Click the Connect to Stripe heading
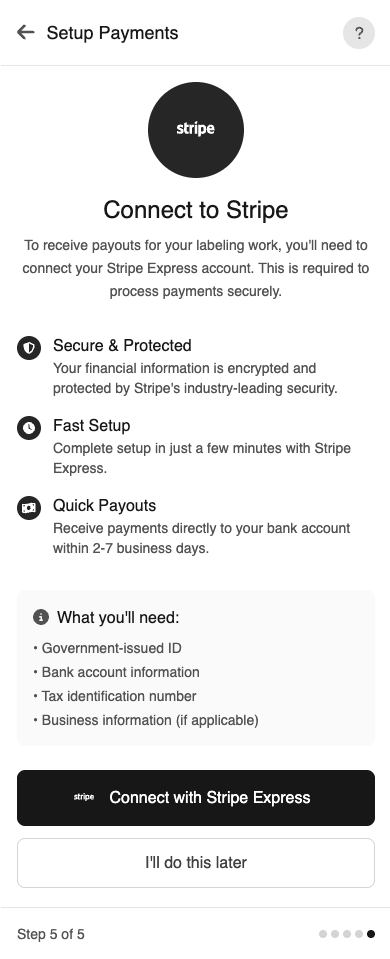The image size is (390, 959). click(x=196, y=210)
